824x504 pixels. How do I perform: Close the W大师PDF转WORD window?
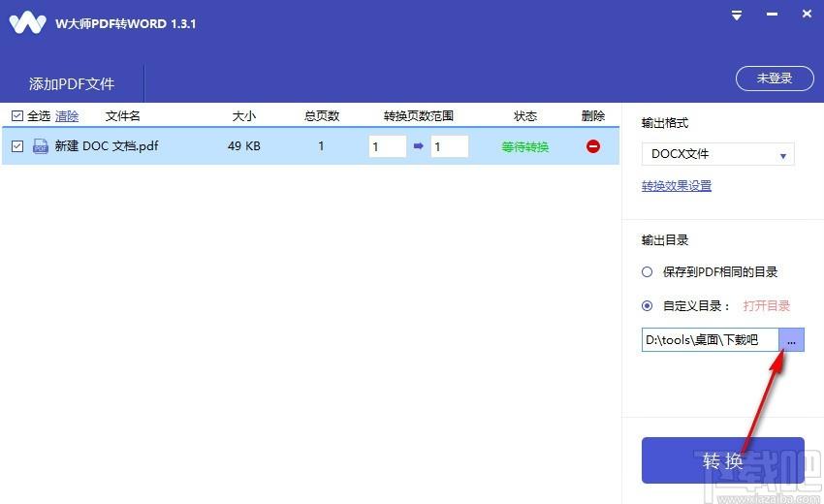point(807,15)
